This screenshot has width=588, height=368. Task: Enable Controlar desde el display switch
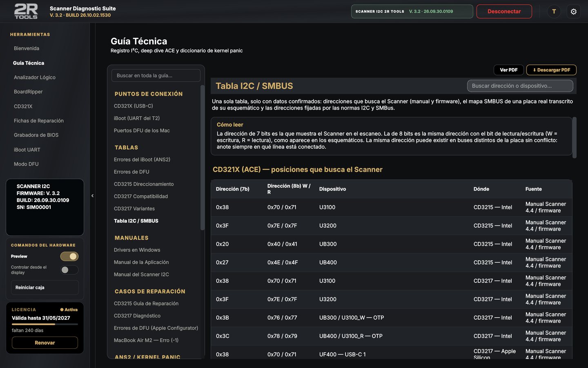click(x=69, y=270)
